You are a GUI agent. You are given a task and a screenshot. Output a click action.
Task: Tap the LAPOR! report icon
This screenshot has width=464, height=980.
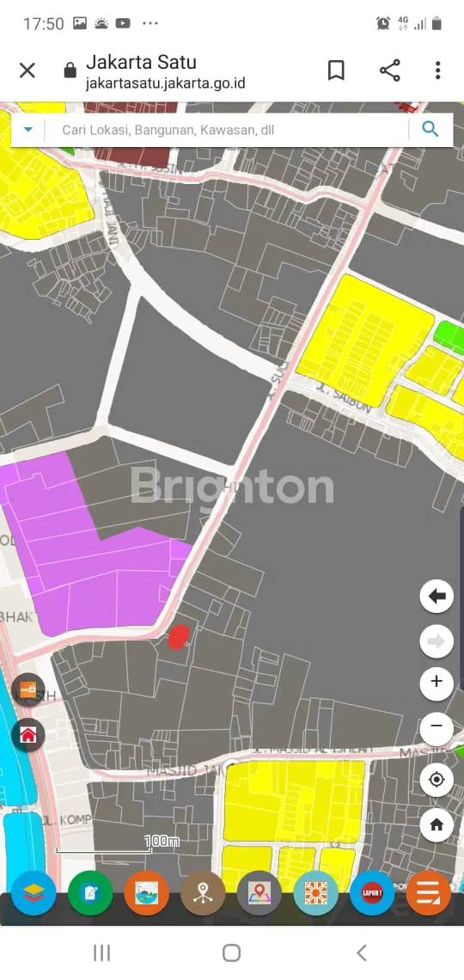[x=372, y=893]
